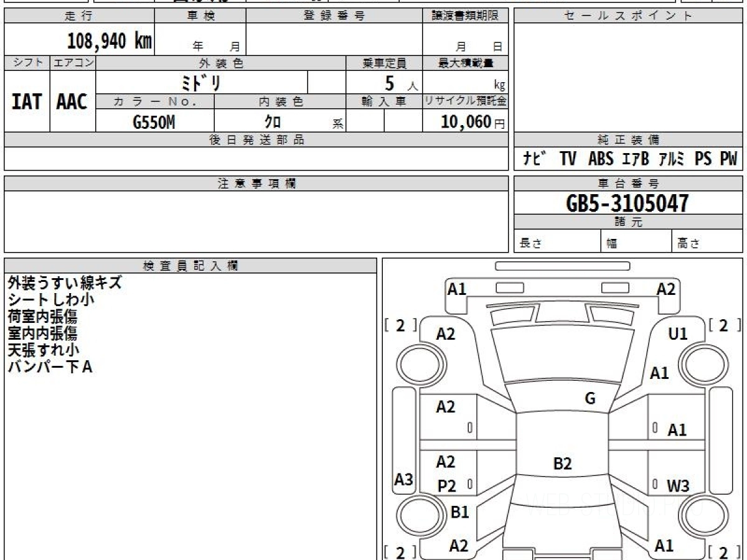Select the seating capacity 5 人

pyautogui.click(x=401, y=83)
